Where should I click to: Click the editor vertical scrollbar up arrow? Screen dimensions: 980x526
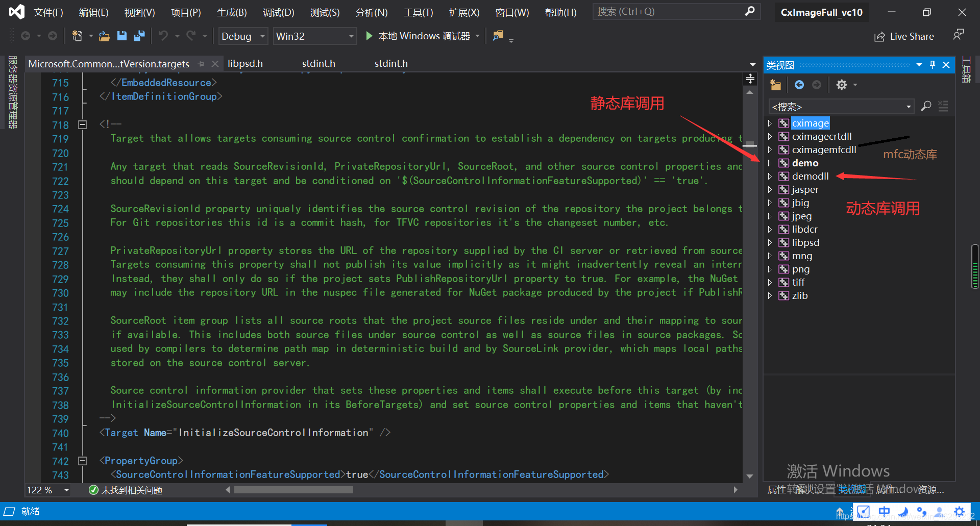click(750, 93)
